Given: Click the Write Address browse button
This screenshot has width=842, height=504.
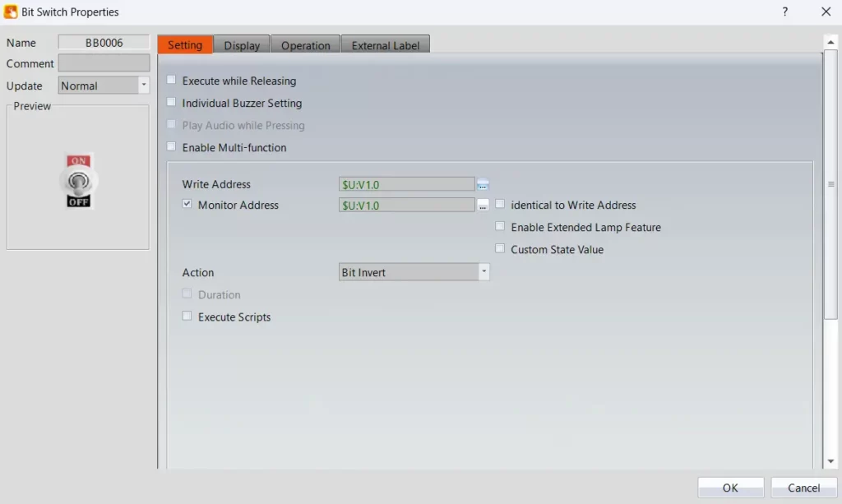Looking at the screenshot, I should click(x=483, y=184).
